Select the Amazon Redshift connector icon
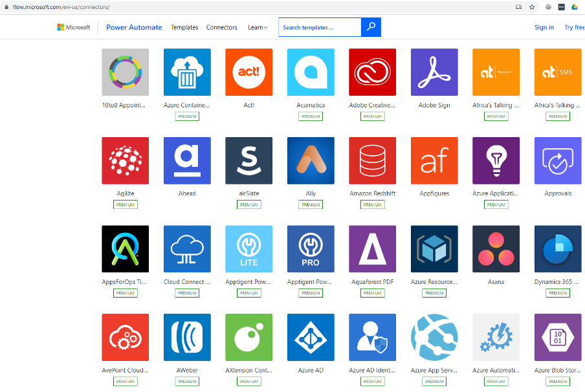Screen dimensions: 585x392 pyautogui.click(x=372, y=160)
